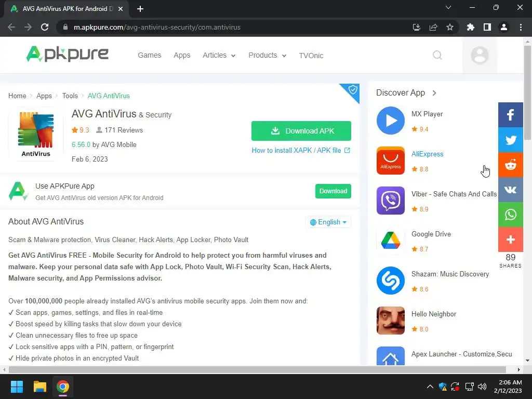Click the right arrow of horizontal scrollbar

[519, 369]
